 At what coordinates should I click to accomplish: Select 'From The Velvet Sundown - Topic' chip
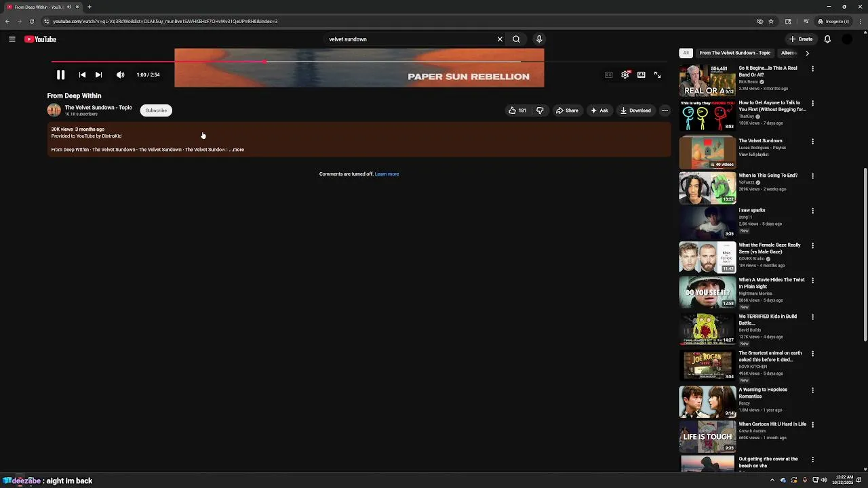(735, 53)
